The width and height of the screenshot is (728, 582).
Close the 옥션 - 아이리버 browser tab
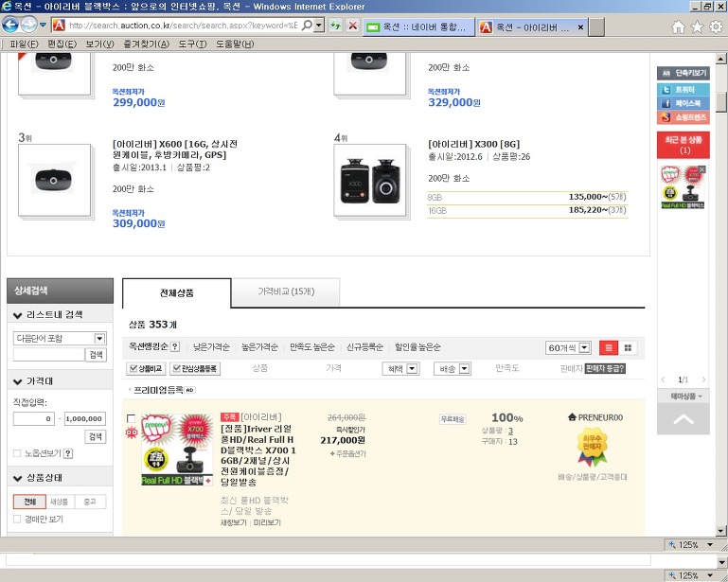(580, 27)
